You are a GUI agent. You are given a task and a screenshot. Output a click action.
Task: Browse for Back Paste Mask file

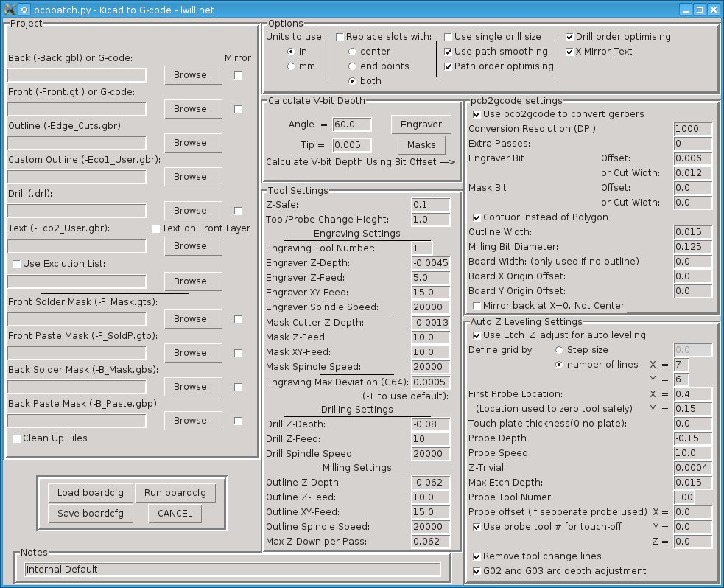pos(193,420)
